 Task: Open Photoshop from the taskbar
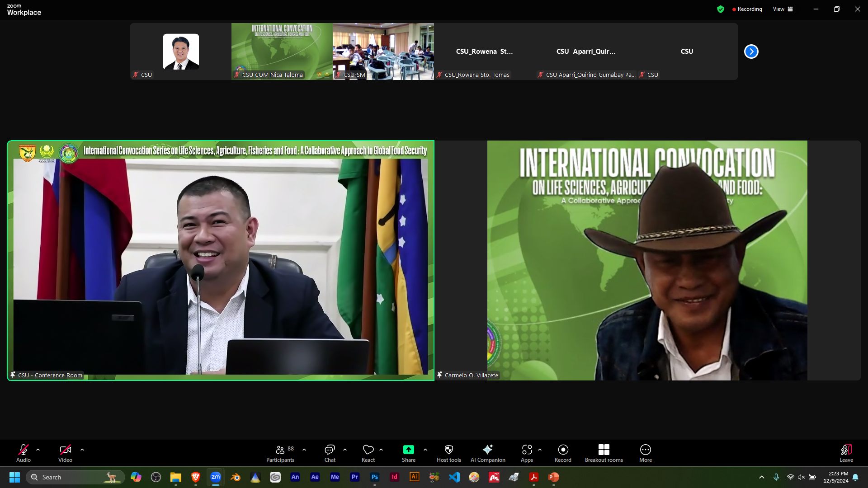tap(374, 477)
